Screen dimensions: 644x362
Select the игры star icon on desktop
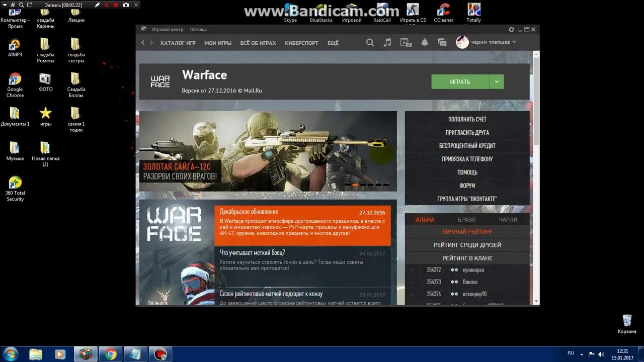click(45, 117)
